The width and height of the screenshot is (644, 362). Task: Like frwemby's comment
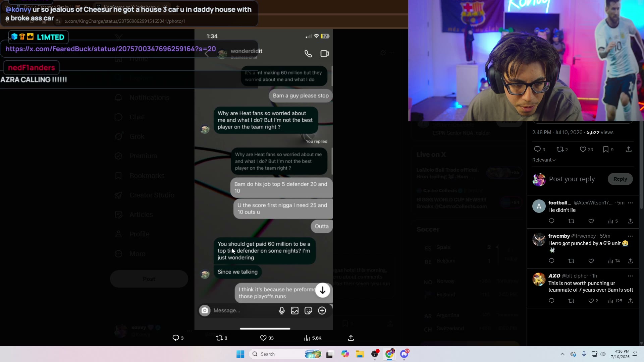591,261
